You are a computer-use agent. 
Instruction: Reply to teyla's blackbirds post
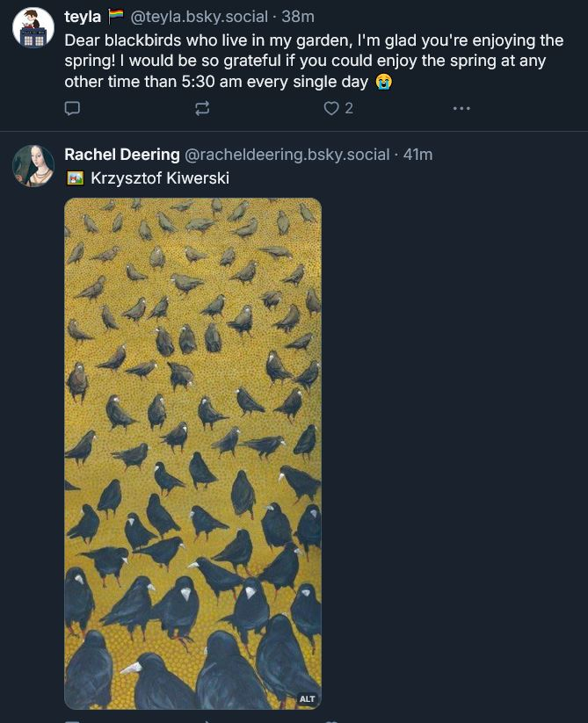tap(73, 108)
